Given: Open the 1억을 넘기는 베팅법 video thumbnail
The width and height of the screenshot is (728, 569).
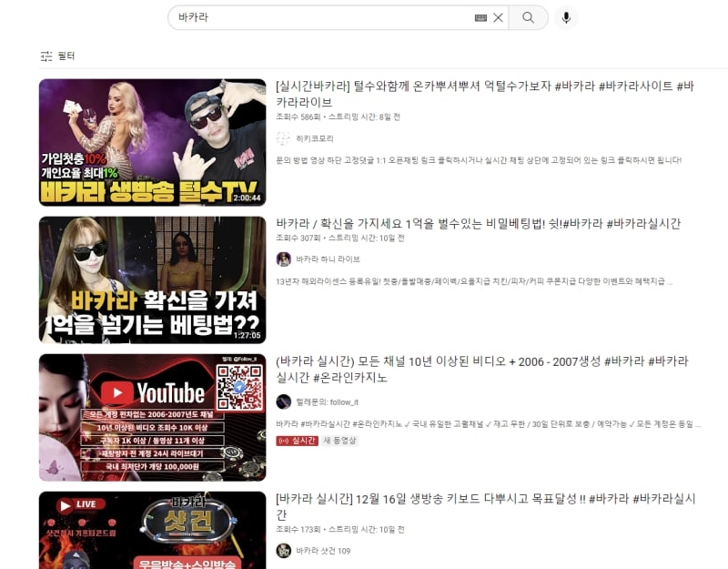Looking at the screenshot, I should click(x=152, y=279).
